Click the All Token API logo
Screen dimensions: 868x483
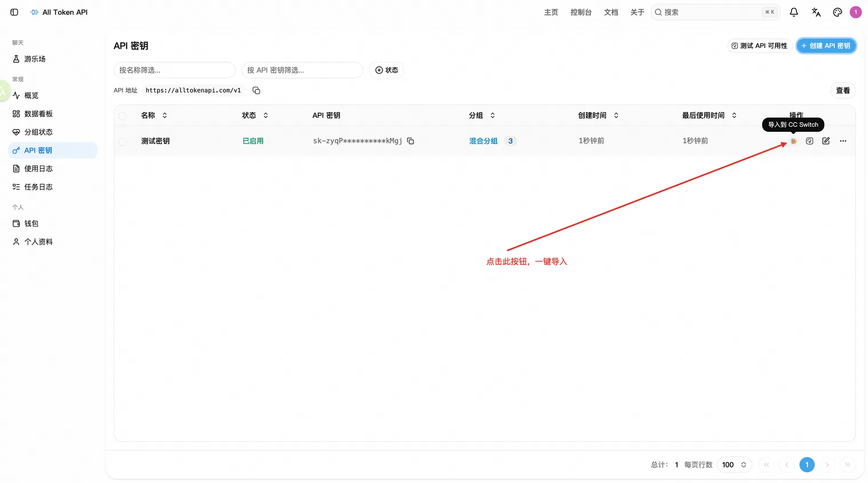(59, 12)
